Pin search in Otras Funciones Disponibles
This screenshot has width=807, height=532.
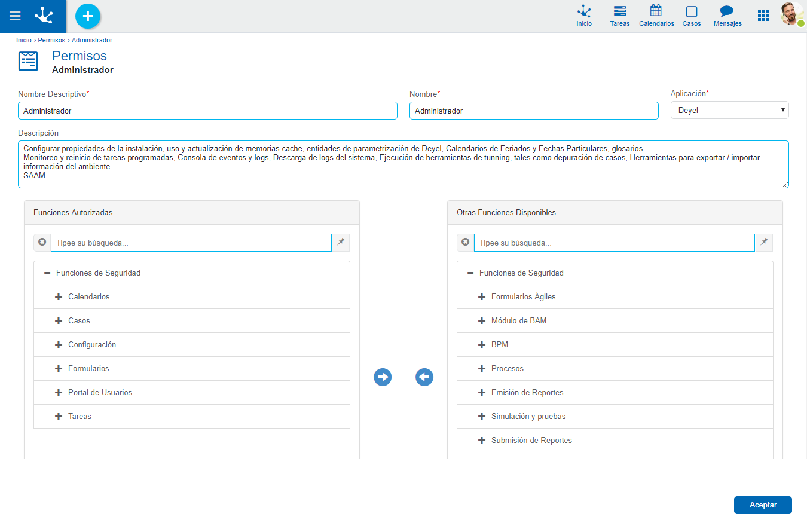point(764,243)
